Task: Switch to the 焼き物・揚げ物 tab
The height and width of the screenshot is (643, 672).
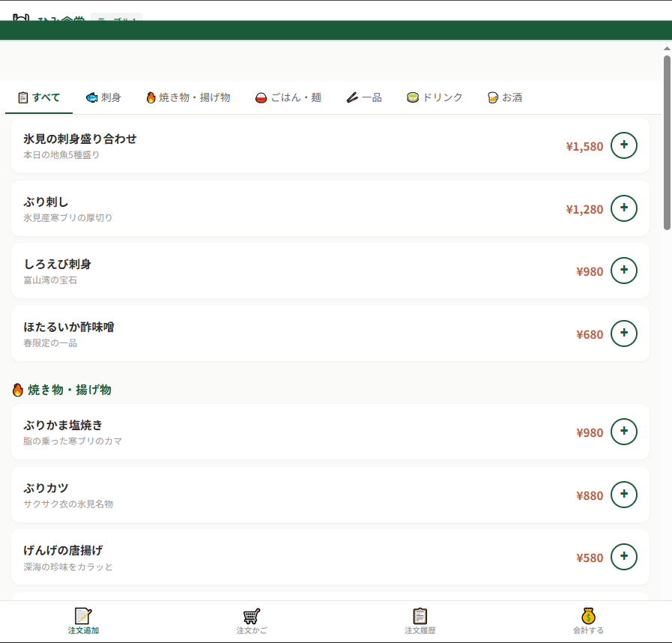Action: pos(187,97)
